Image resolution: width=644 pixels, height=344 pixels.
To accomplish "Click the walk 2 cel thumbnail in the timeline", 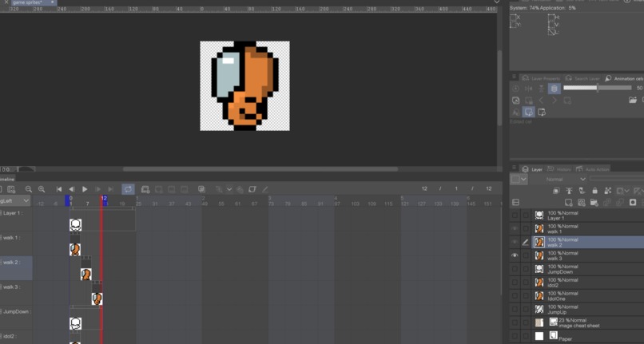I will tap(85, 275).
